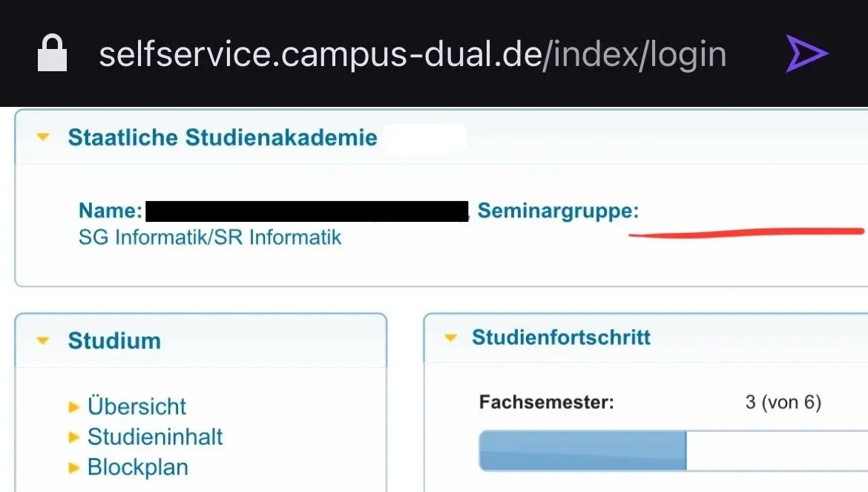Click the SG Informatik/SR Informatik text

pos(210,237)
